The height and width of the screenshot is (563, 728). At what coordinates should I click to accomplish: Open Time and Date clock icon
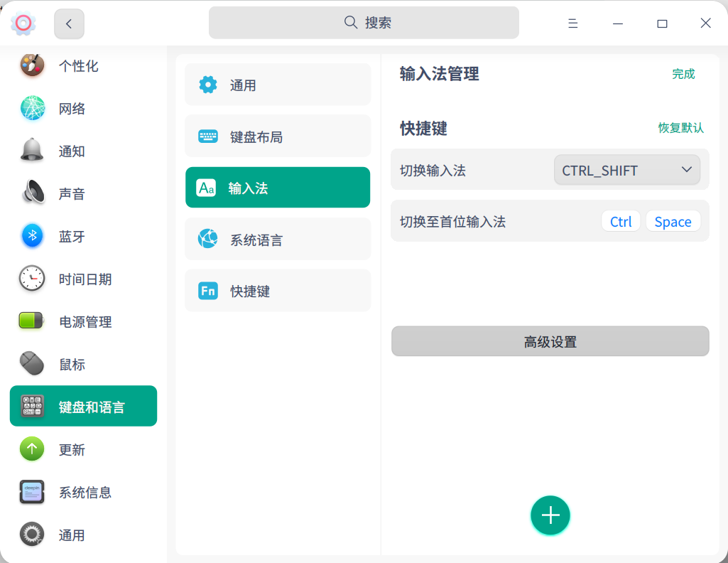(32, 279)
